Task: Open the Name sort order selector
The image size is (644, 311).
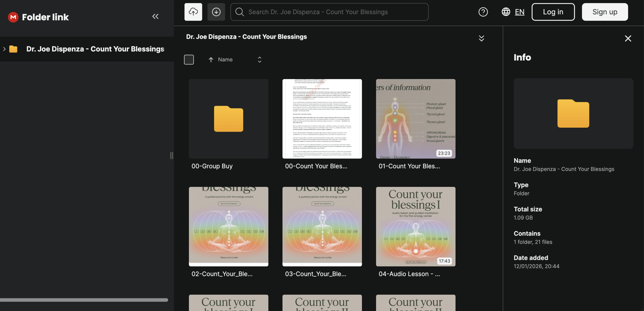Action: (260, 60)
